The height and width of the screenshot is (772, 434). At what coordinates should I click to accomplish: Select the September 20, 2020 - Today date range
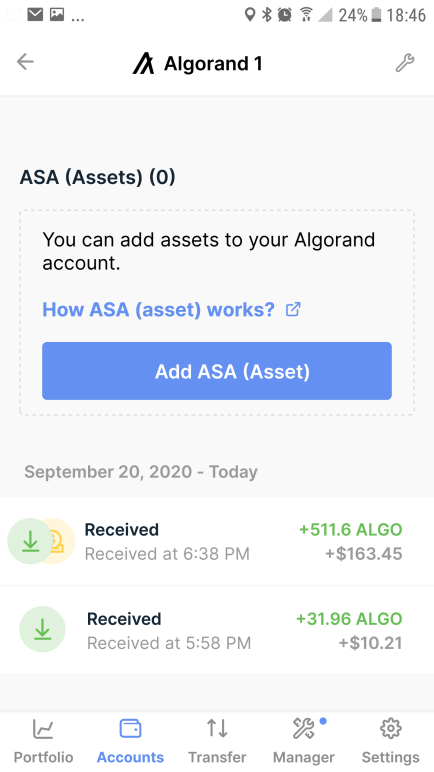(x=141, y=472)
